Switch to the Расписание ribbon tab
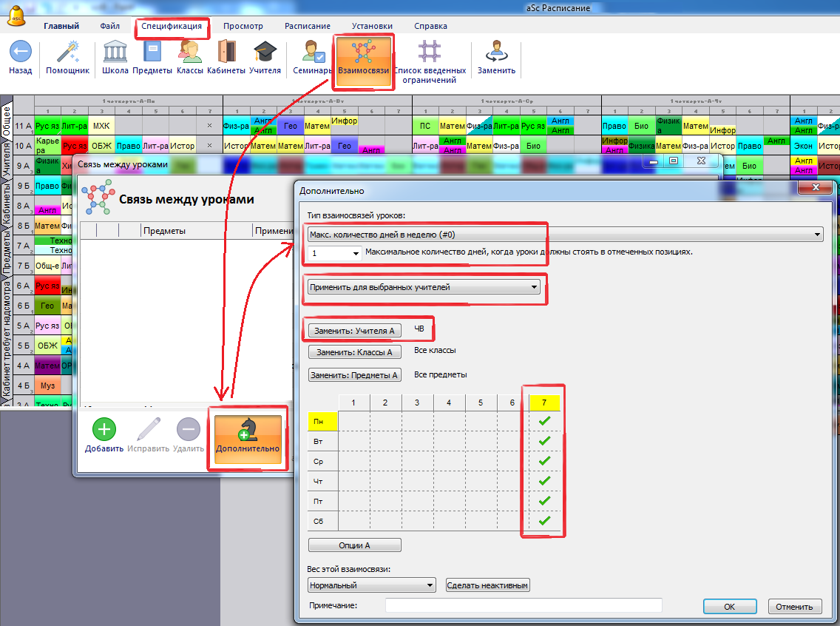The image size is (840, 626). point(308,26)
